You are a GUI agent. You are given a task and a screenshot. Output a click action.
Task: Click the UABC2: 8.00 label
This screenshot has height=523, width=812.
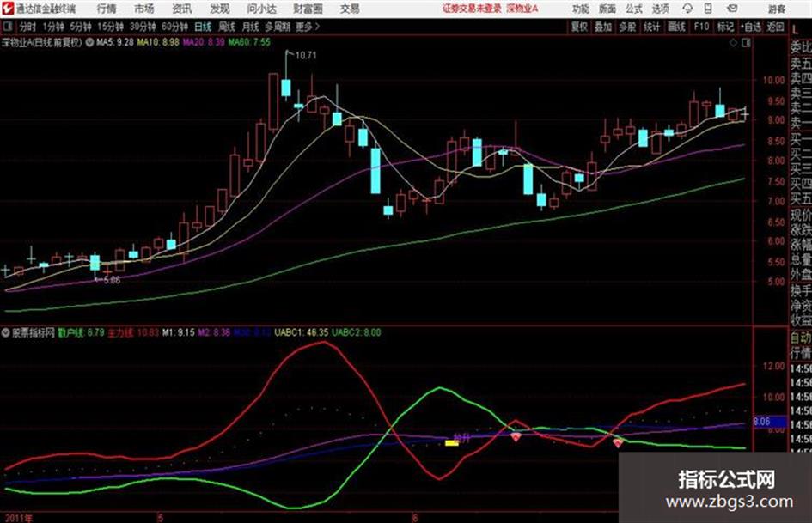click(357, 332)
